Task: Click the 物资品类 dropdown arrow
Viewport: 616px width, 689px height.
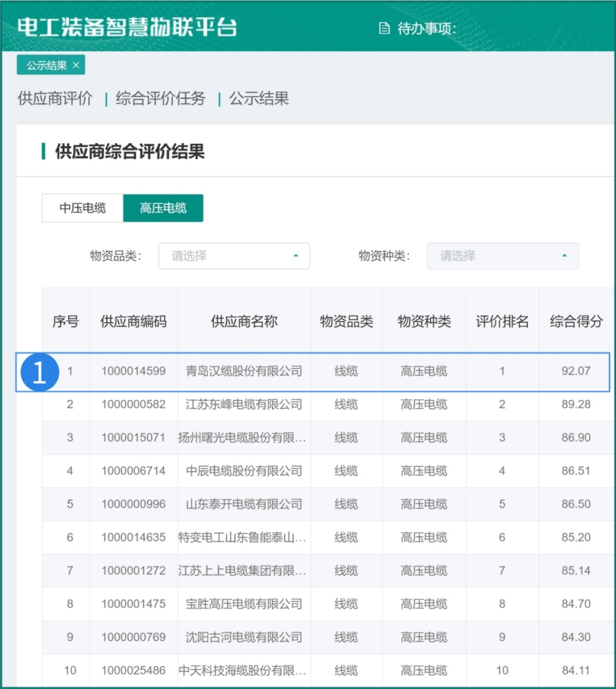Action: [295, 256]
